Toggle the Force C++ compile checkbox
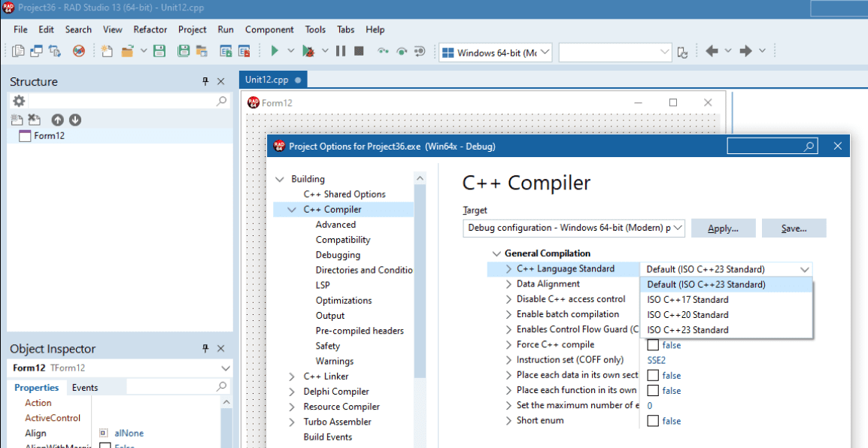 (x=653, y=345)
